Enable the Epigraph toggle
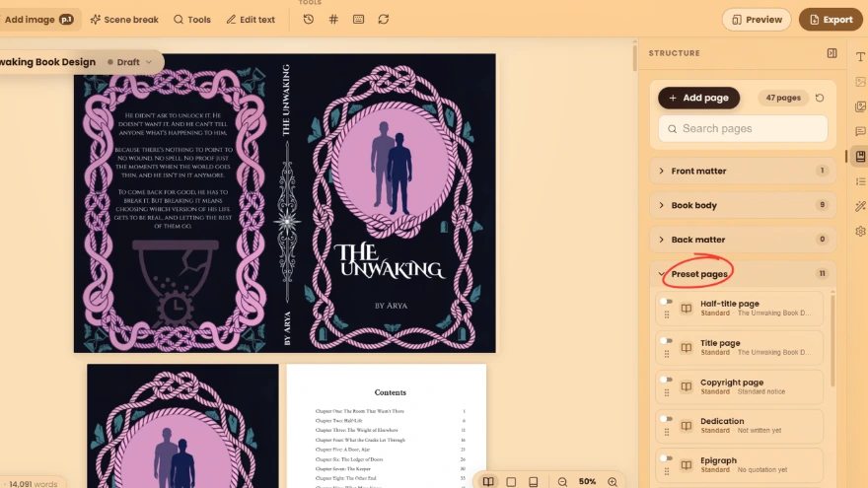The image size is (868, 488). coord(666,458)
